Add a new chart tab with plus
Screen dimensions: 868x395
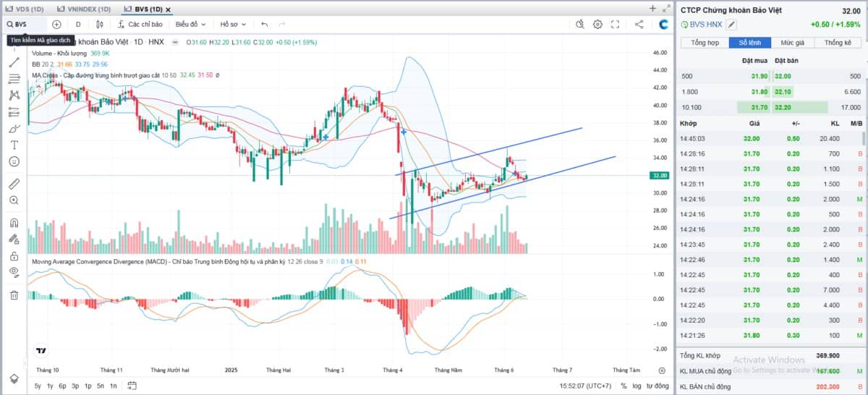coord(653,8)
